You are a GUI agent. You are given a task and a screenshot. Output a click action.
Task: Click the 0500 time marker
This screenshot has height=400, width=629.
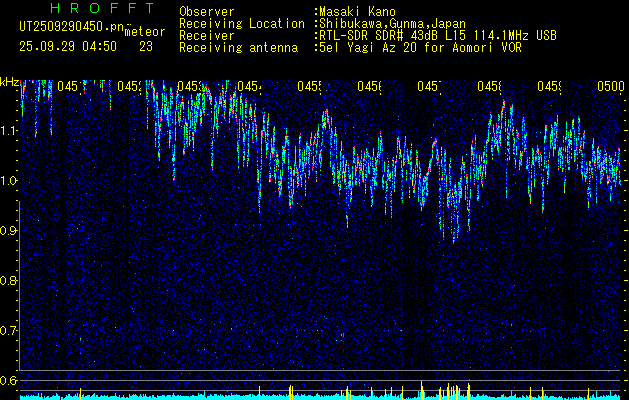[609, 88]
